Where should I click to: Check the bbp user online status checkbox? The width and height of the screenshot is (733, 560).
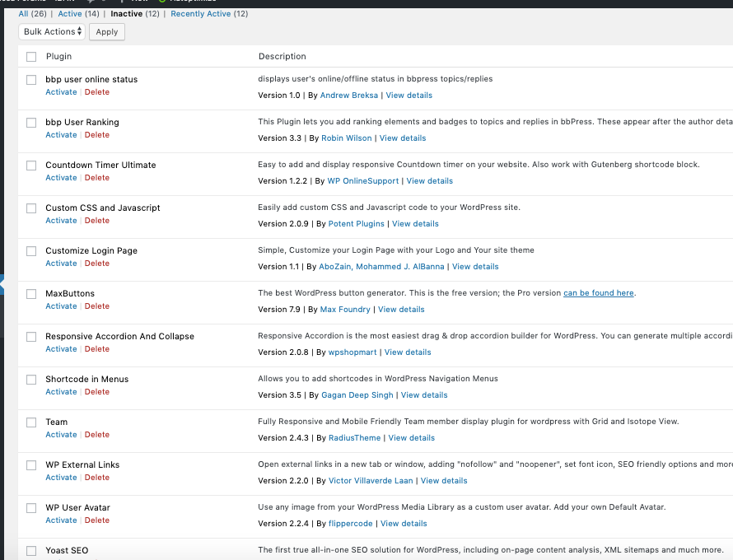tap(31, 80)
